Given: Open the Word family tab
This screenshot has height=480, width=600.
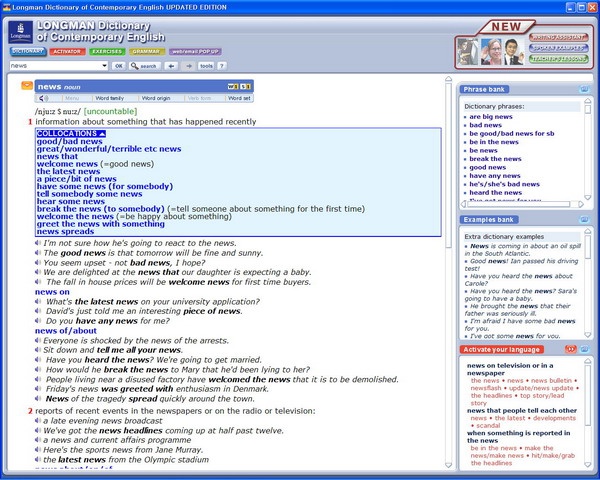Looking at the screenshot, I should coord(109,98).
